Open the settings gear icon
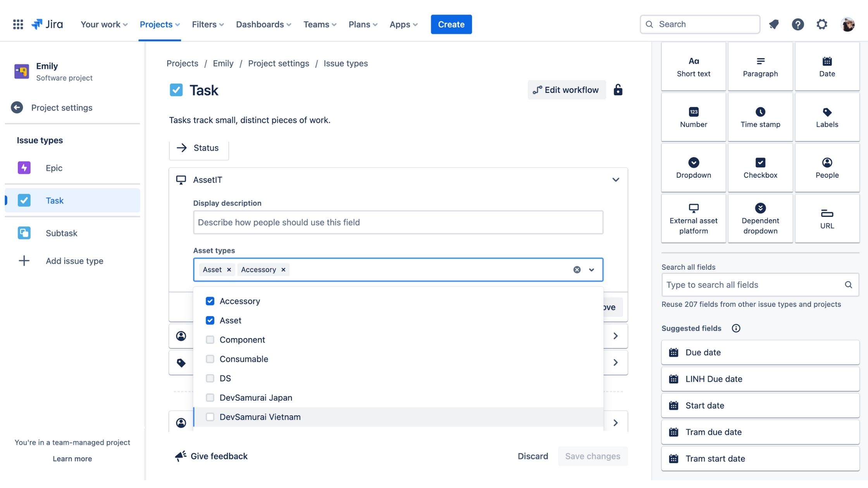 pyautogui.click(x=821, y=24)
